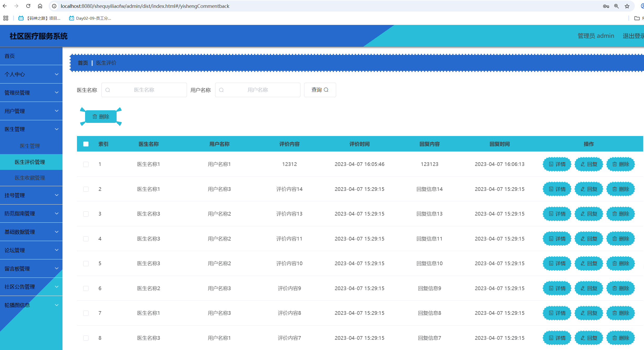Open apps grid icon in bookmarks bar
This screenshot has height=350, width=644.
(6, 18)
